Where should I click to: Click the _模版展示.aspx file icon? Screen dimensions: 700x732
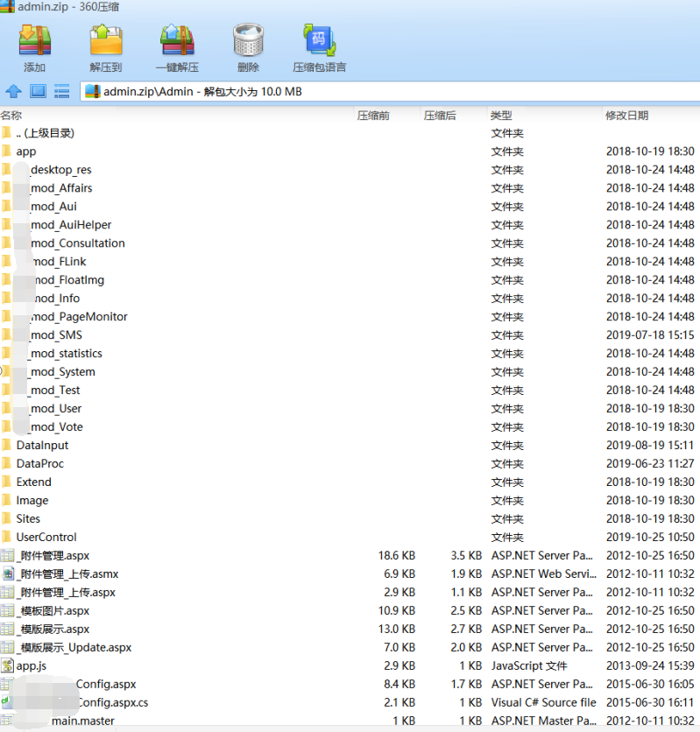[x=7, y=629]
